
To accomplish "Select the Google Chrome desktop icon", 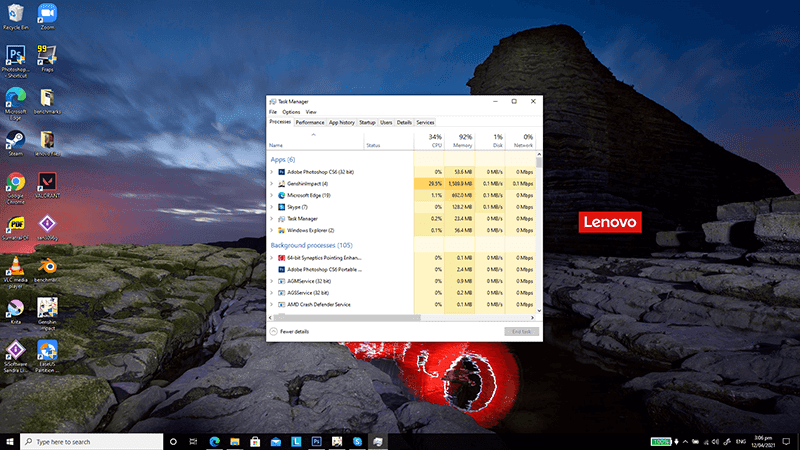I will 15,188.
